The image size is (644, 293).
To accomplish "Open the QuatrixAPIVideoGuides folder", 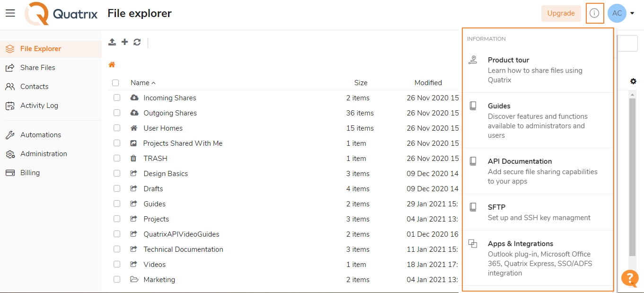I will 181,234.
